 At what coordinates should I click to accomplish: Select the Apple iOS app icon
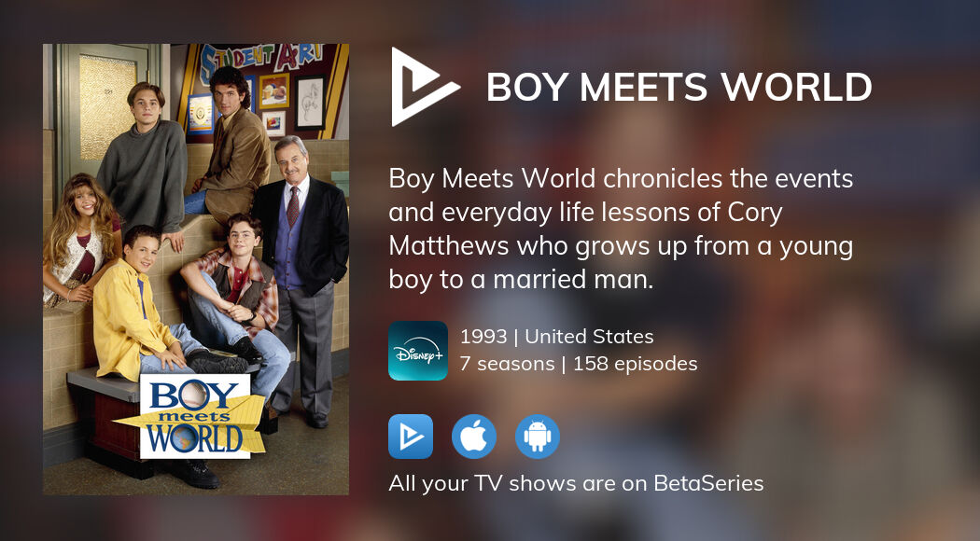[x=474, y=436]
